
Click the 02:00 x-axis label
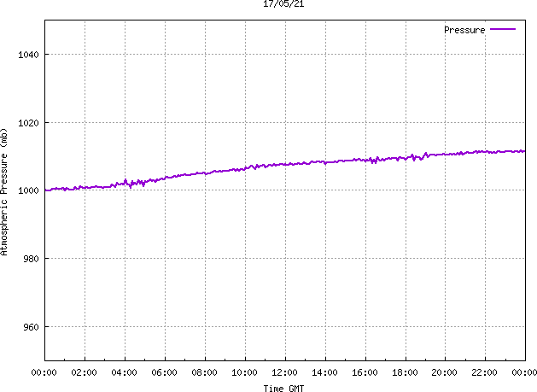(84, 372)
